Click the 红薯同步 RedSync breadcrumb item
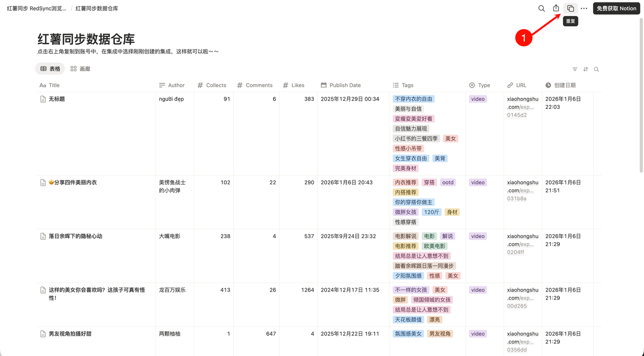The height and width of the screenshot is (356, 644). [x=36, y=9]
